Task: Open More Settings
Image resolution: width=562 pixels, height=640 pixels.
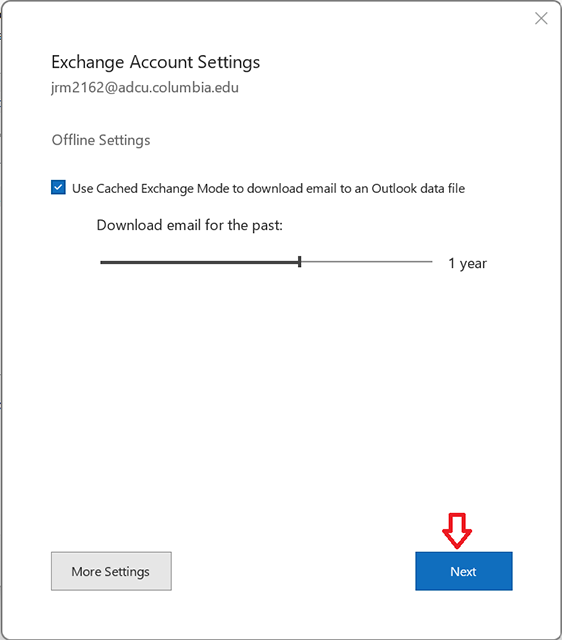Action: tap(111, 571)
